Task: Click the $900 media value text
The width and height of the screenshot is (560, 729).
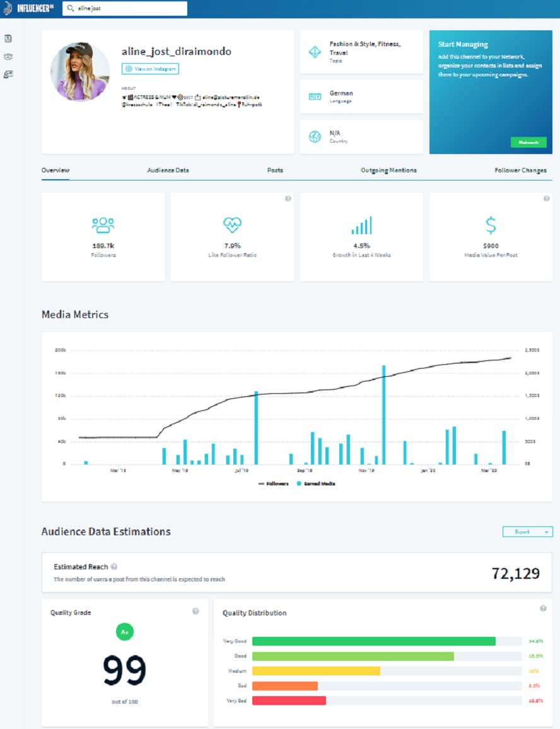Action: pos(491,246)
